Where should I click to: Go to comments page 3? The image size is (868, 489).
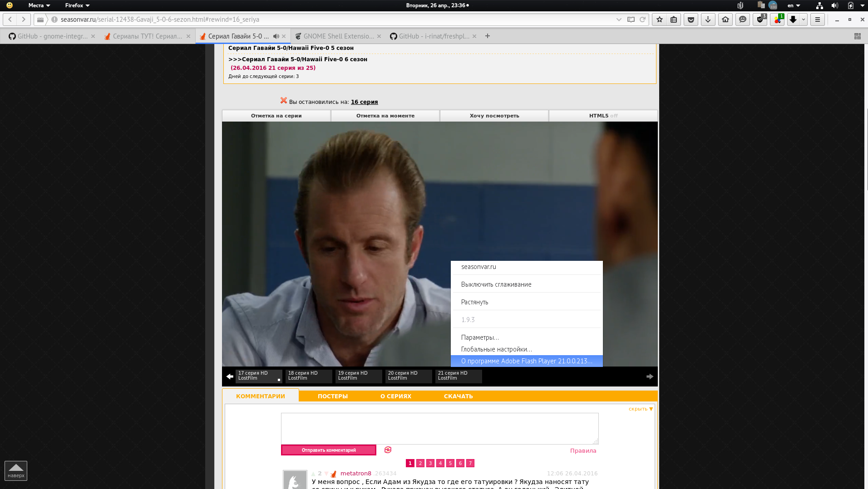coord(430,463)
